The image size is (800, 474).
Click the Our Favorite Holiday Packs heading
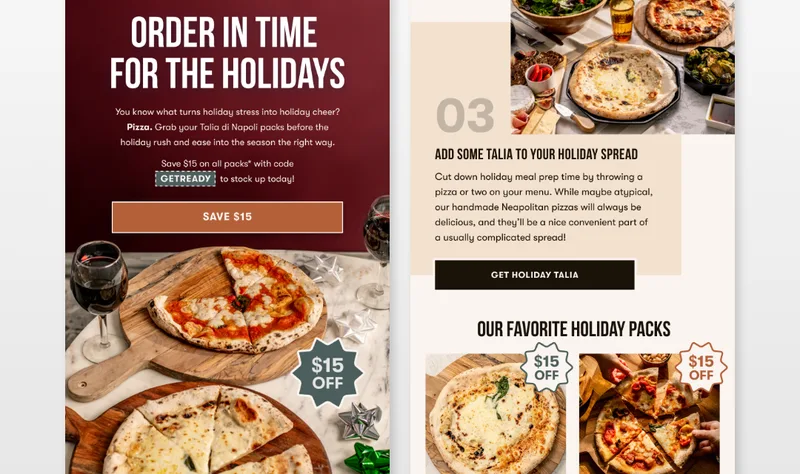coord(573,329)
